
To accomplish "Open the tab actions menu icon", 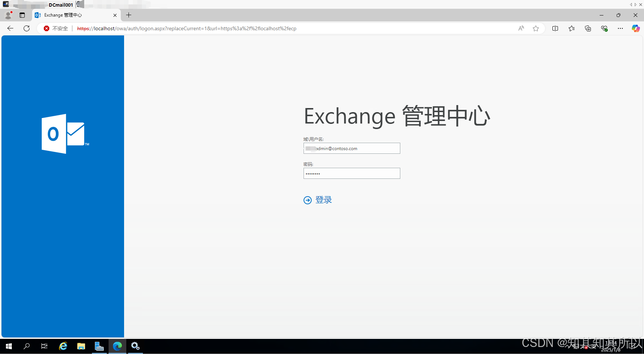I will coord(22,15).
